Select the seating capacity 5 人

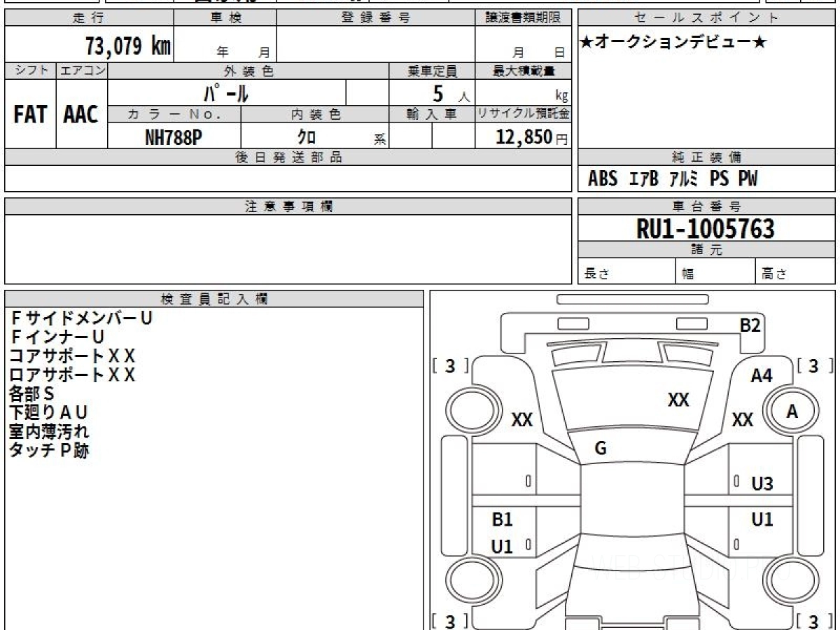[451, 93]
